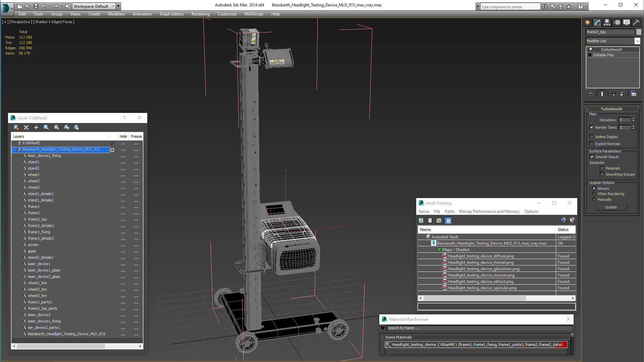The width and height of the screenshot is (644, 362).
Task: Click the object name field frame2_top
Action: tap(610, 32)
